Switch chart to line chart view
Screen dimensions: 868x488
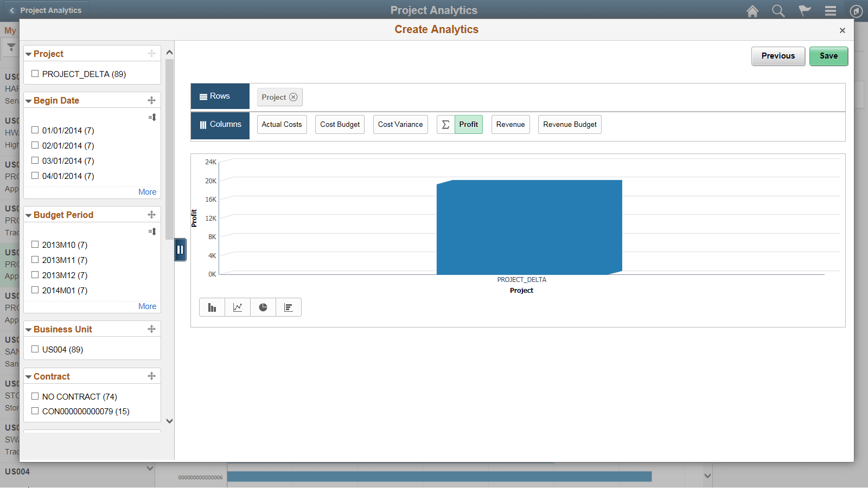click(x=238, y=307)
